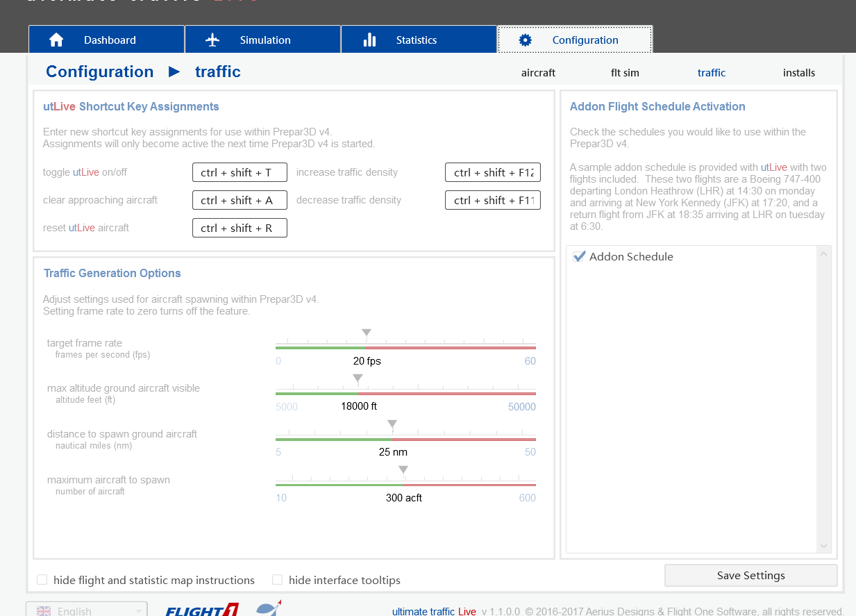The image size is (856, 616).
Task: Click the Save Settings button
Action: point(750,575)
